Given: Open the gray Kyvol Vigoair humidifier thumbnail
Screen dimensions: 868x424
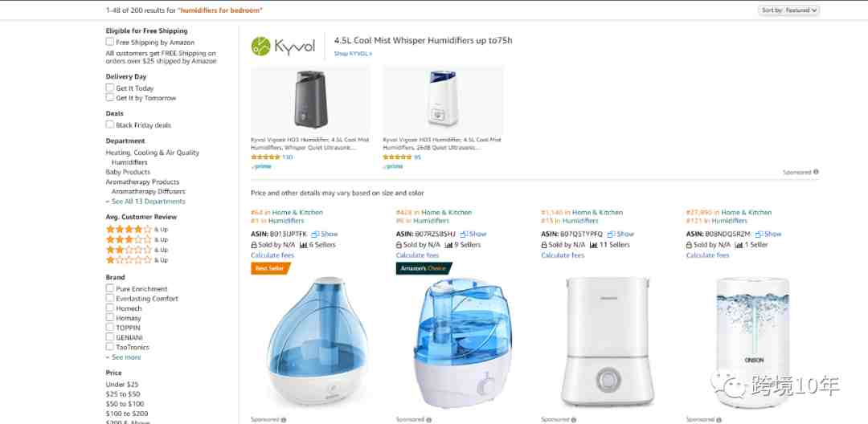Looking at the screenshot, I should tap(310, 100).
